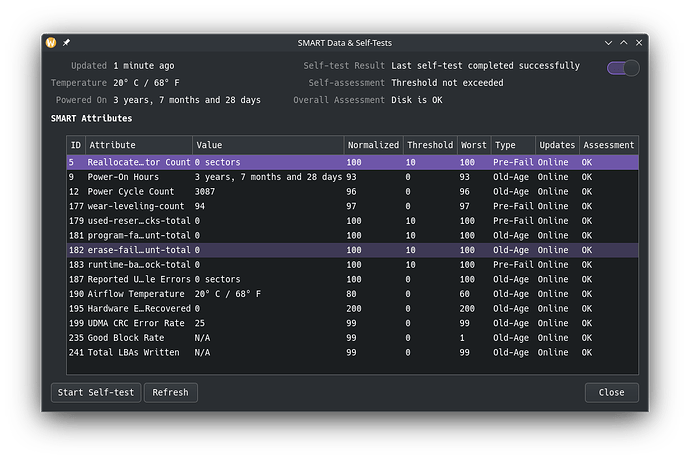Click the value 3087 in Power Cycle row
Image resolution: width=690 pixels, height=461 pixels.
(205, 192)
